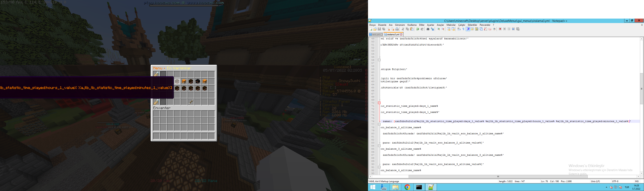The image size is (644, 191).
Task: Click the user-defined language icon
Action: click(x=472, y=29)
